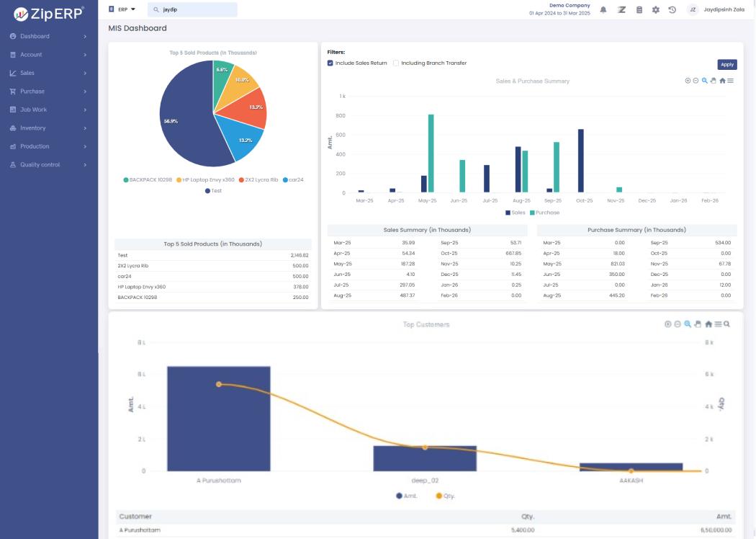Click the Dashboard sidebar icon
This screenshot has width=756, height=539.
pos(13,36)
